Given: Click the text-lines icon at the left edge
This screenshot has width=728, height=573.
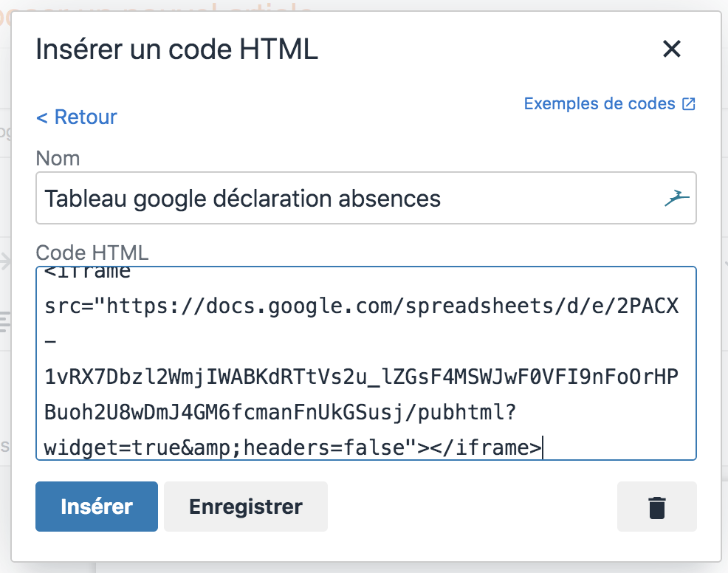Looking at the screenshot, I should [x=4, y=321].
